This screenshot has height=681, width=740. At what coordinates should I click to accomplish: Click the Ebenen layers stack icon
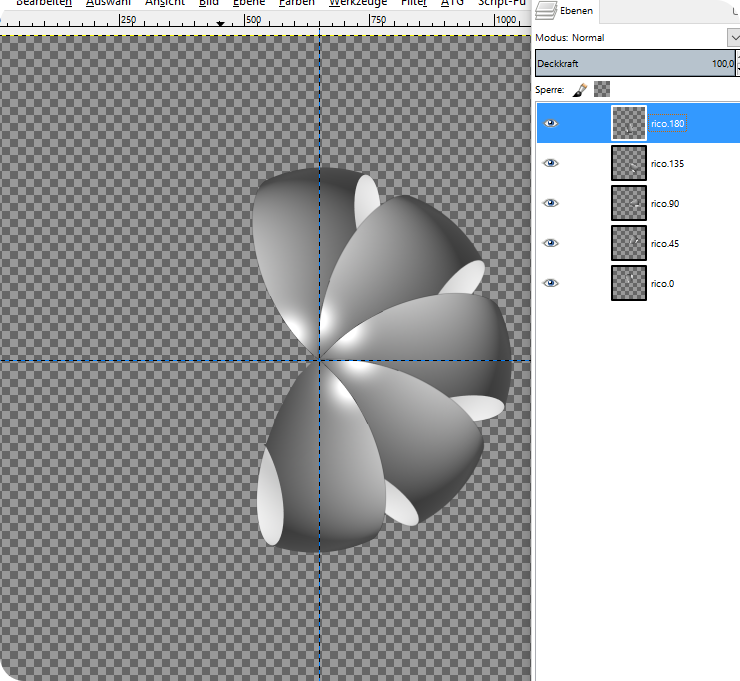[546, 12]
